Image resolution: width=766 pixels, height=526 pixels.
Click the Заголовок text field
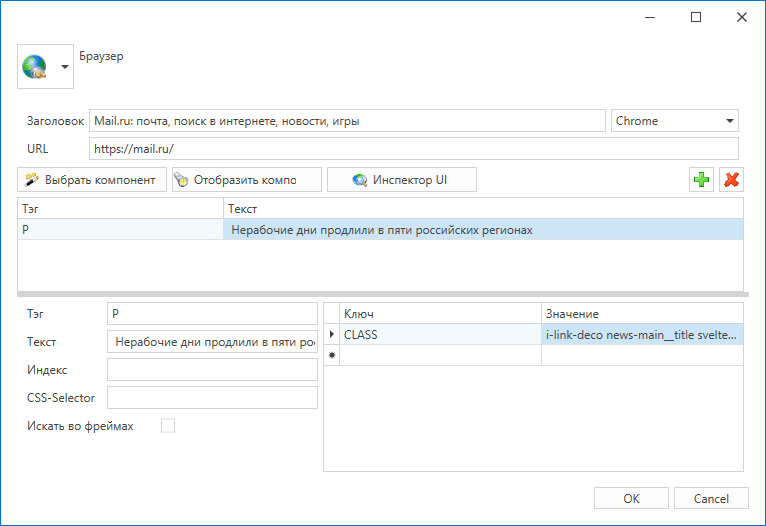[347, 121]
